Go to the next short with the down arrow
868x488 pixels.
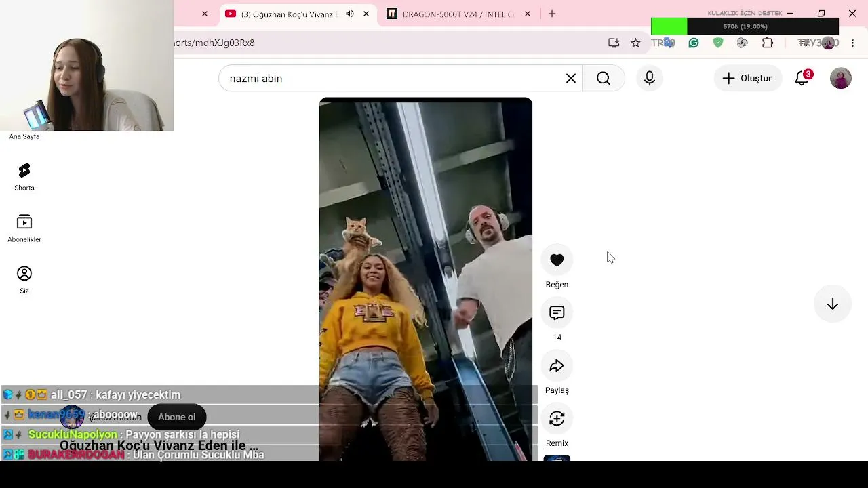833,304
